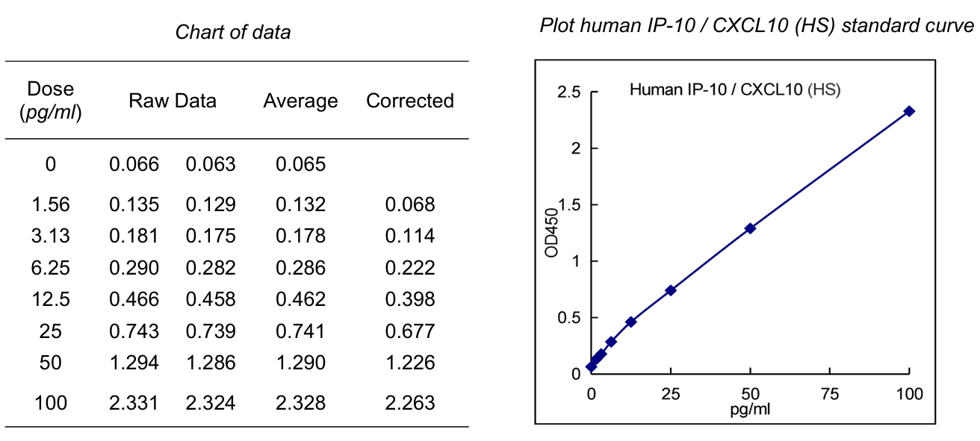
Task: Select the 2.5 tick label on y-axis
Action: pyautogui.click(x=568, y=93)
